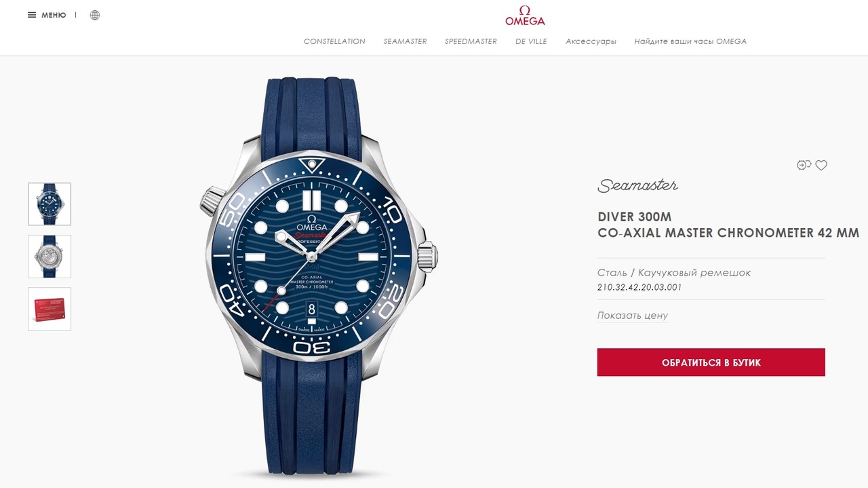Viewport: 868px width, 488px height.
Task: Open the SEAMASTER navigation item
Action: click(405, 41)
